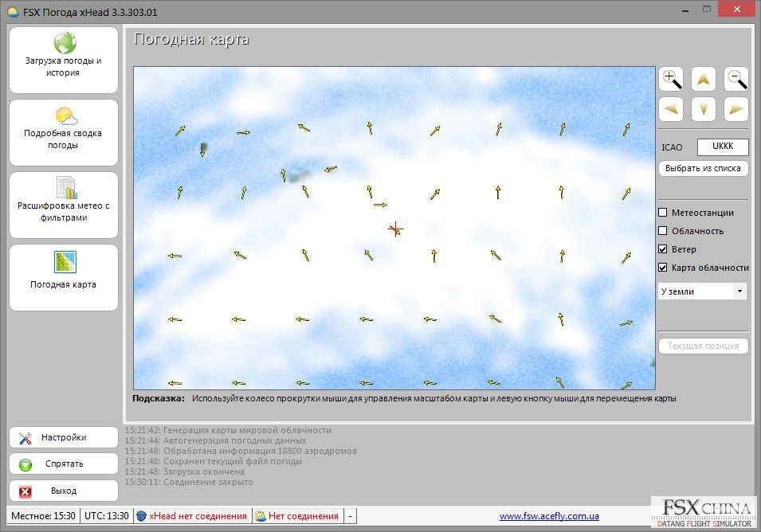This screenshot has width=761, height=532.
Task: Zoom out the weather map
Action: tap(736, 79)
